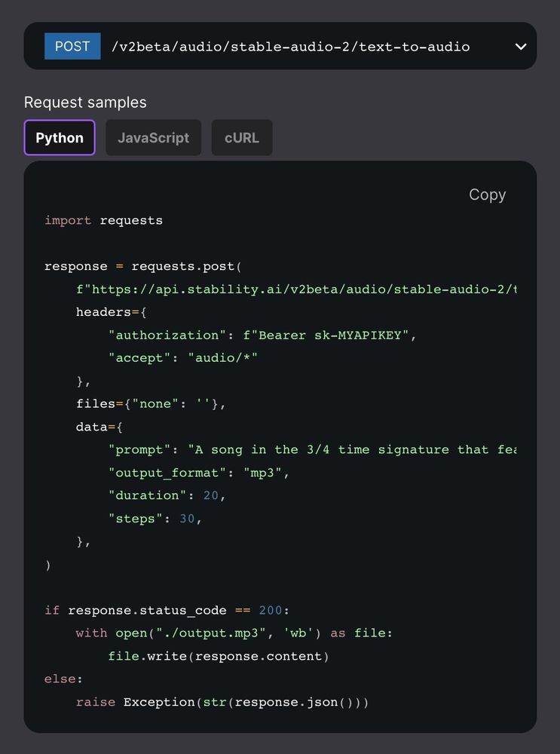Click the file.write(response.content) line
The image size is (560, 754).
(219, 657)
